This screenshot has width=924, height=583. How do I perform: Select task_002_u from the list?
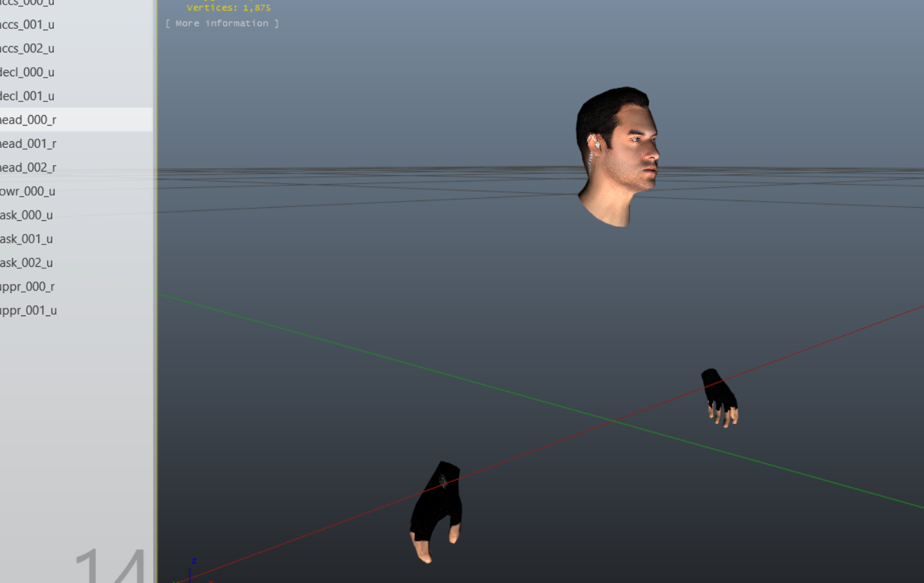[x=27, y=263]
